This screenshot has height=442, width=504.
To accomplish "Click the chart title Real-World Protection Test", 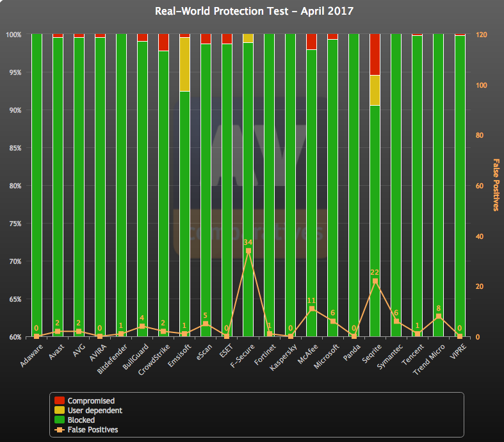I will (254, 12).
